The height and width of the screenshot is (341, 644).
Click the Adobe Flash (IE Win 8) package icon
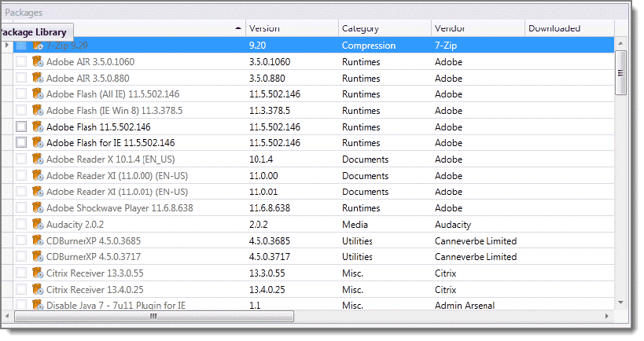coord(38,110)
